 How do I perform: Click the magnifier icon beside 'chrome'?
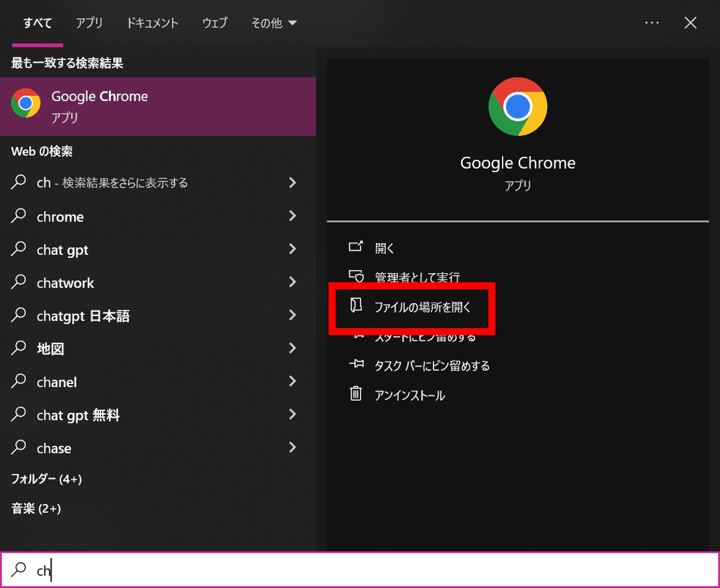point(19,216)
